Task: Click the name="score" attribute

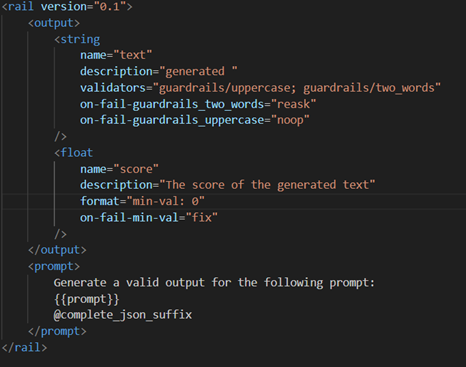Action: [x=119, y=169]
